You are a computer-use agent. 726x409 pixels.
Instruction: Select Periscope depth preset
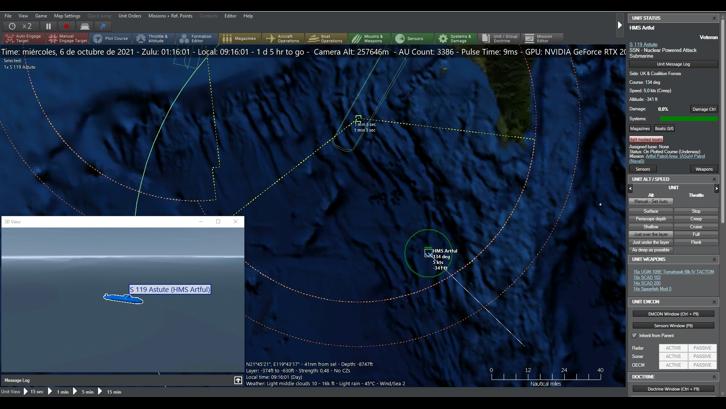(651, 219)
